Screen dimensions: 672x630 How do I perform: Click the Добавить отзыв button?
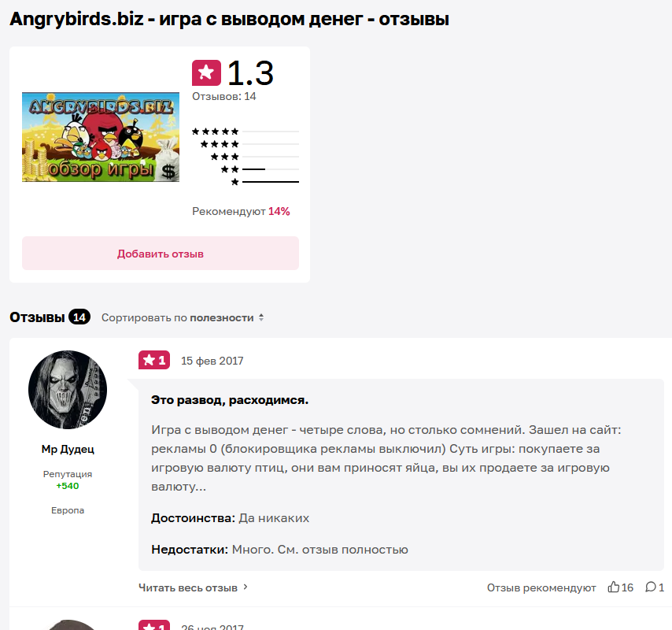tap(161, 254)
